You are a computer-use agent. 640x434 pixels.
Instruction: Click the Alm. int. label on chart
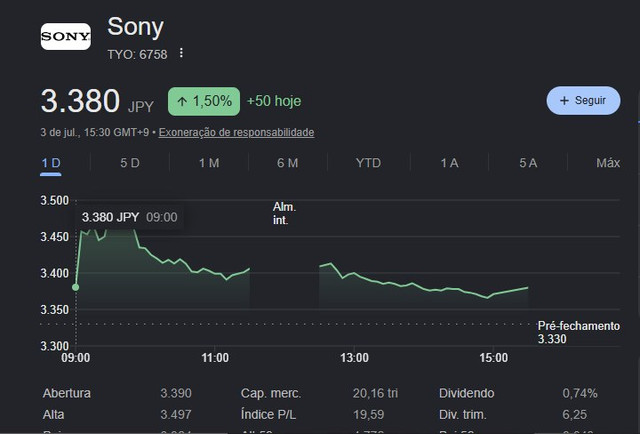[x=284, y=214]
